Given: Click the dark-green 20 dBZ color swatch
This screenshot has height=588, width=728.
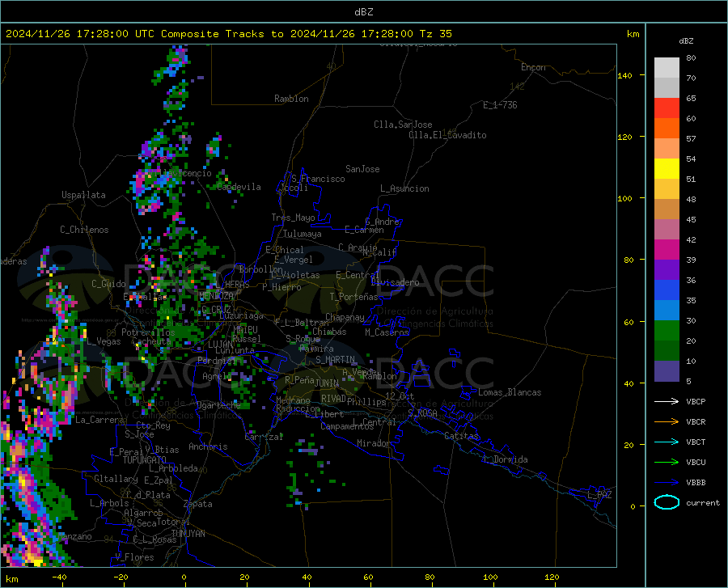Looking at the screenshot, I should pos(667,351).
